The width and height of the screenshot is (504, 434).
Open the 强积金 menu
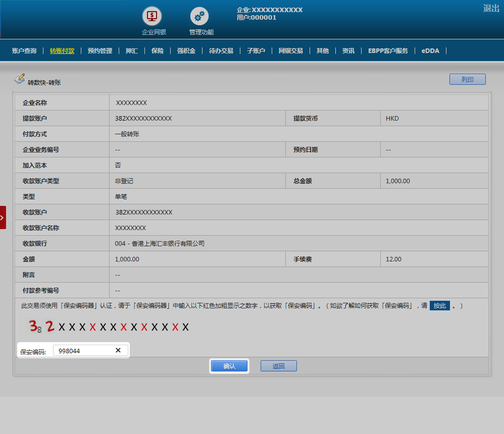pyautogui.click(x=186, y=51)
